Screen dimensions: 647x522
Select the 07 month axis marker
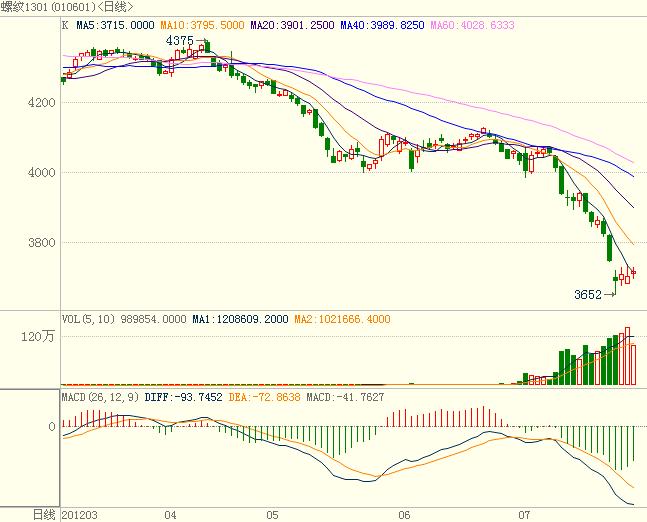coord(524,514)
